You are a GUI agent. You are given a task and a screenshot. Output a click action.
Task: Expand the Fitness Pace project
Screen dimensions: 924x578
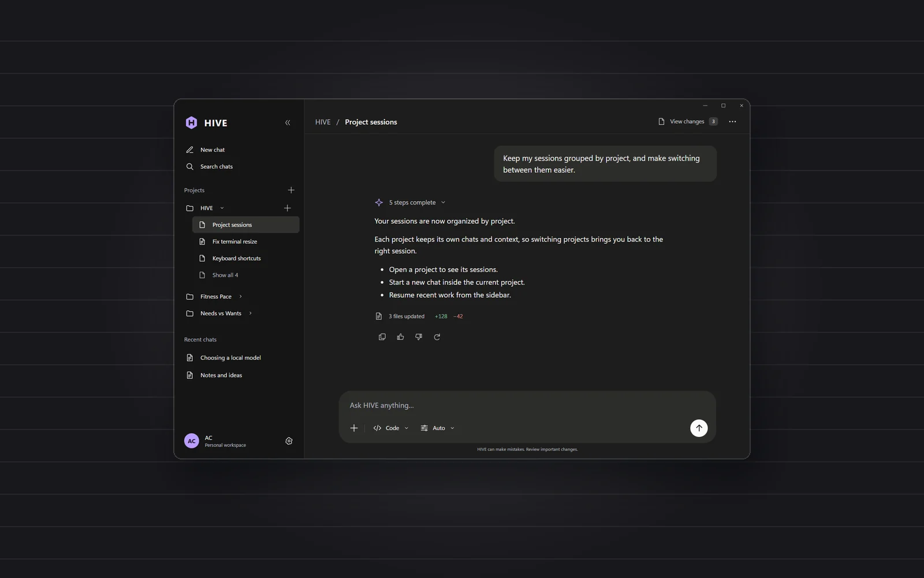point(240,297)
